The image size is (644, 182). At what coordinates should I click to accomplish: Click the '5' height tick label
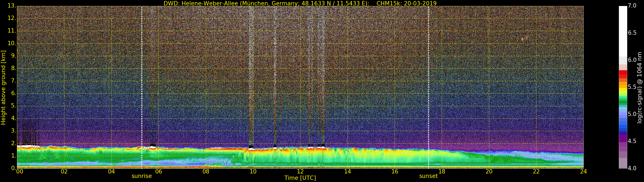point(14,106)
